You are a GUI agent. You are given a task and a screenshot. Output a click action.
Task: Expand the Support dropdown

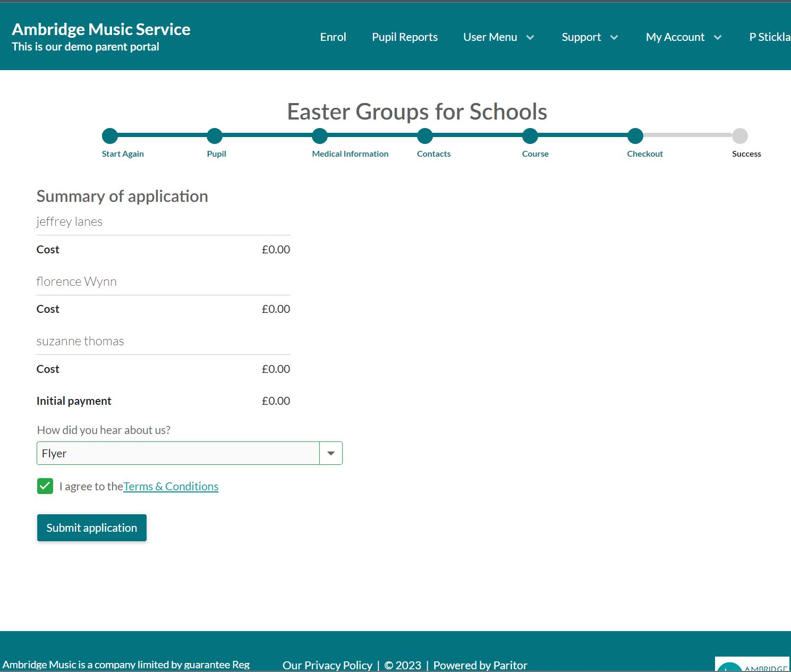click(x=590, y=37)
